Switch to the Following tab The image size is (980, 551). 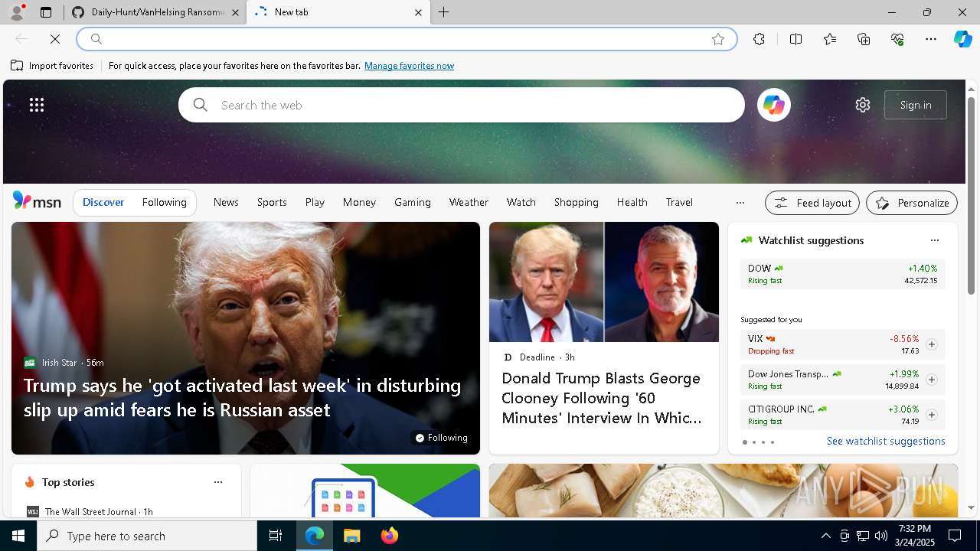click(x=165, y=202)
